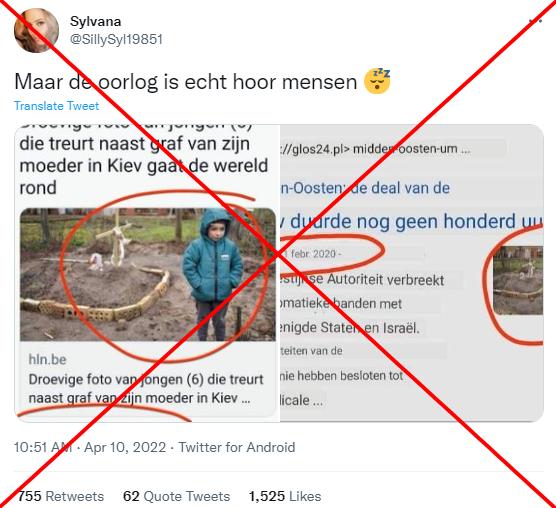Open the 10:51 AM timestamp link
The image size is (556, 508).
point(43,447)
